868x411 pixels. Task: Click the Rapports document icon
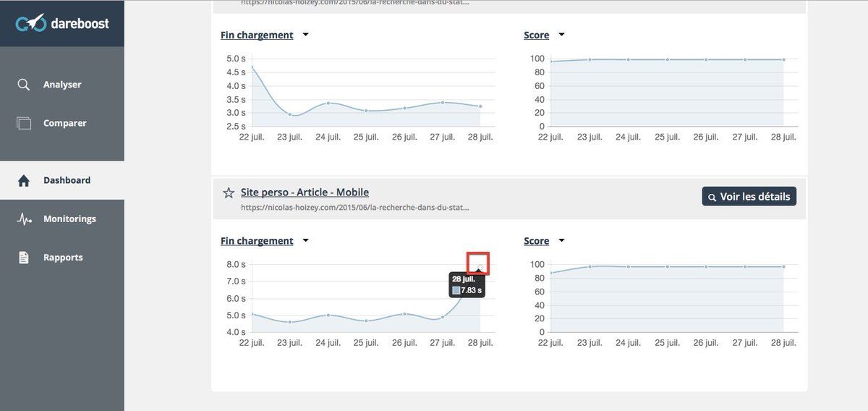coord(24,258)
